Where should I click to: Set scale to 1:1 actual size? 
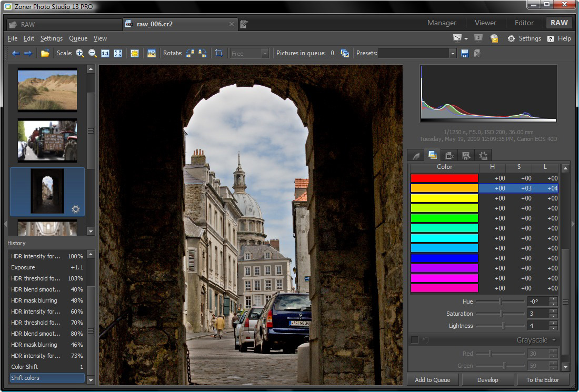[105, 53]
